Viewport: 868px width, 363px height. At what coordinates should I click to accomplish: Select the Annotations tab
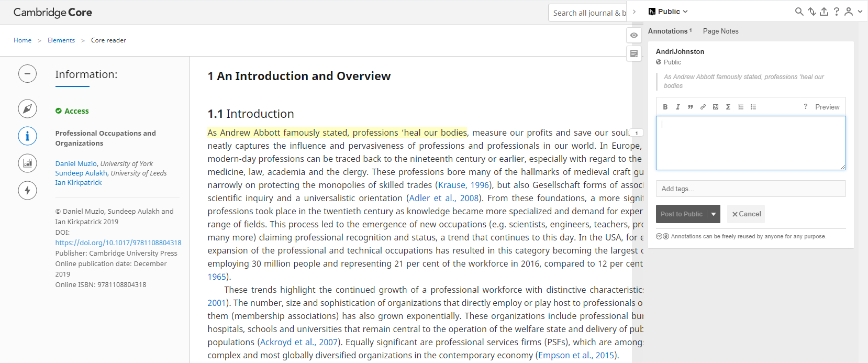click(668, 31)
